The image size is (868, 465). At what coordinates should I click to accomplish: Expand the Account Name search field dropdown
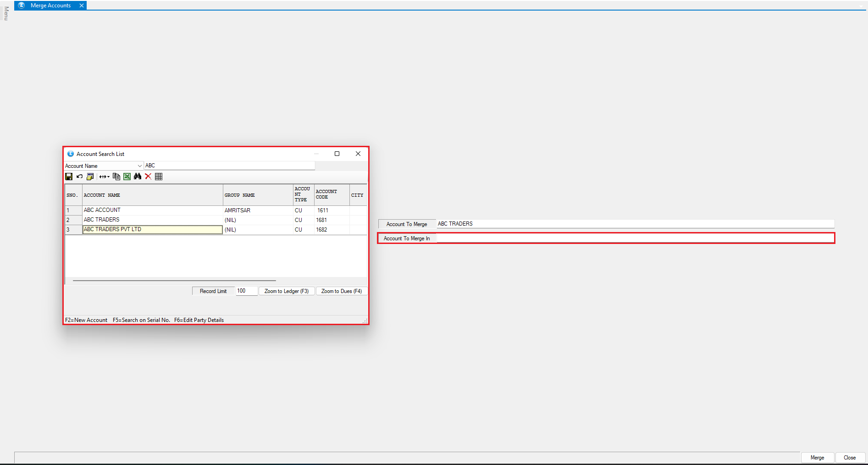(139, 166)
